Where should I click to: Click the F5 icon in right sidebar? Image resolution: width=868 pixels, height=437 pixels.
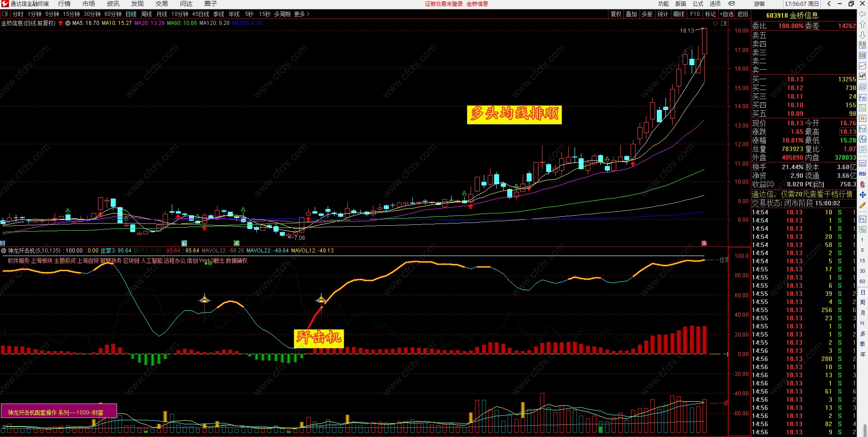click(x=863, y=219)
